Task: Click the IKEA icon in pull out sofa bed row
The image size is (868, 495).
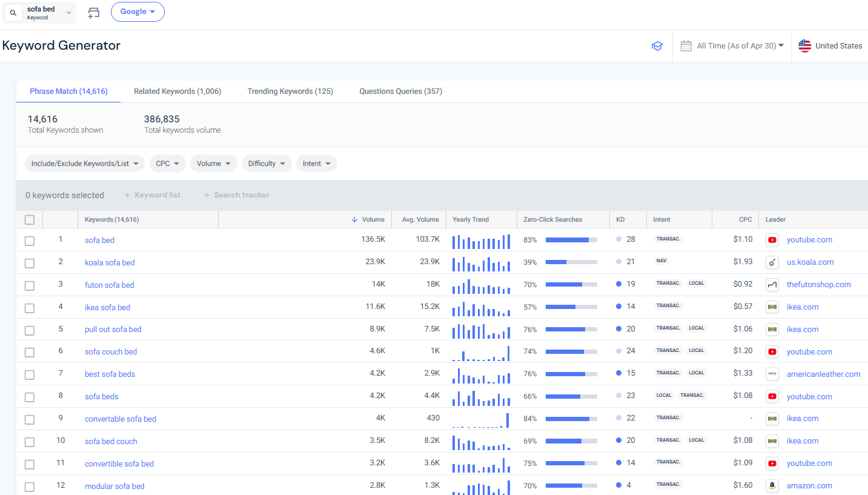Action: pyautogui.click(x=772, y=330)
